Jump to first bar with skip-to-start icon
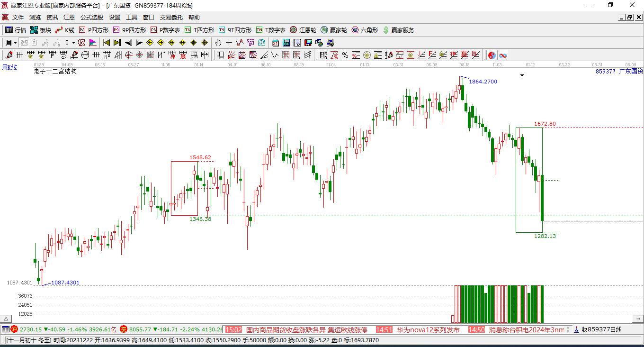 106,43
